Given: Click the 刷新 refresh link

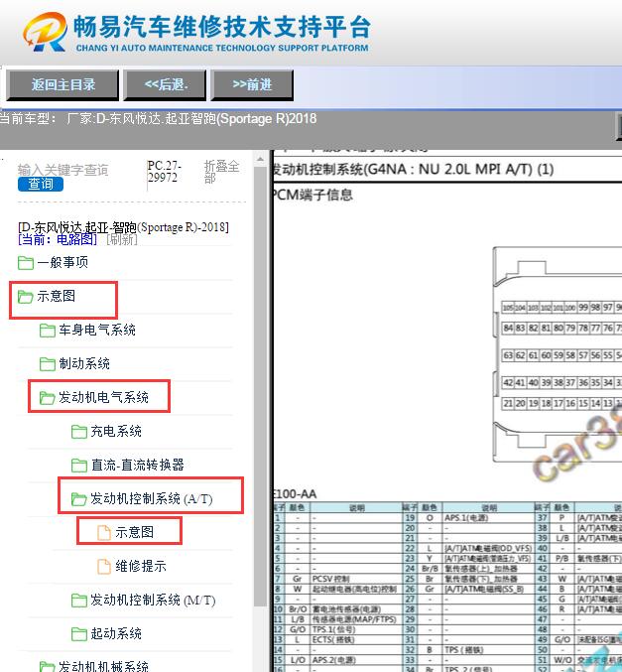Looking at the screenshot, I should [122, 239].
